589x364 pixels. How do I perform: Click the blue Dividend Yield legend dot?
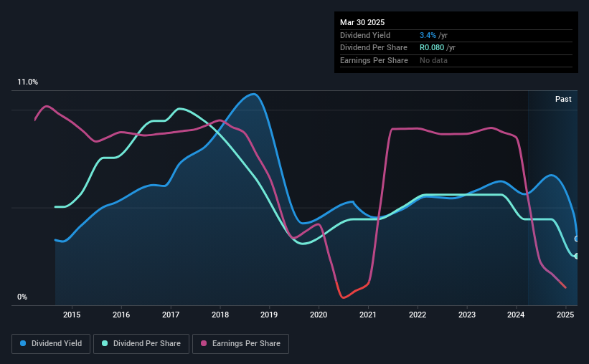coord(23,343)
